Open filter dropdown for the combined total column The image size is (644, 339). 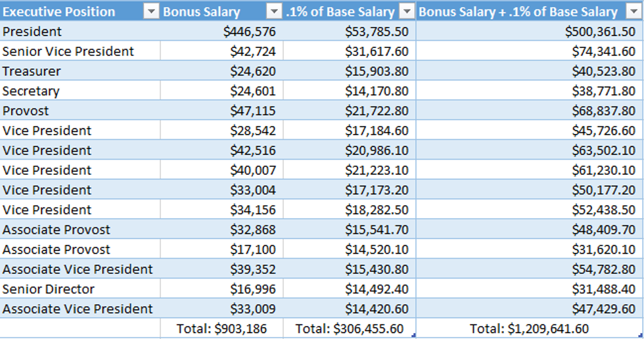click(x=632, y=12)
